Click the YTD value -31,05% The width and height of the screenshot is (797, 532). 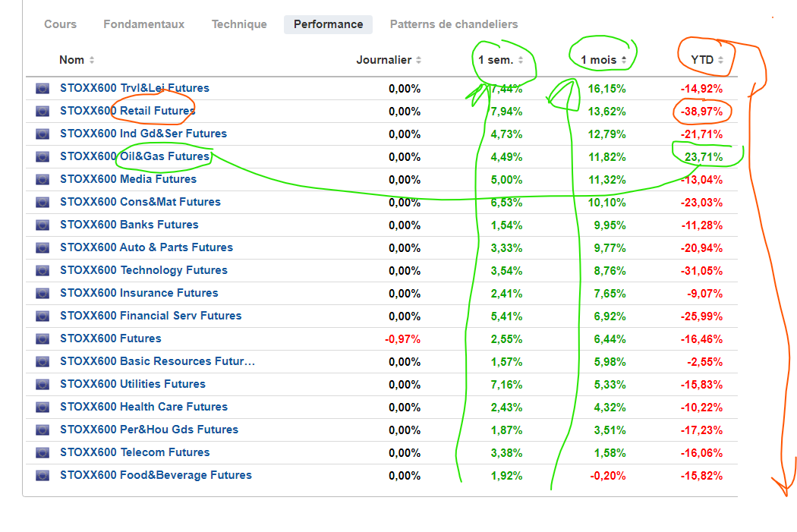click(x=701, y=271)
